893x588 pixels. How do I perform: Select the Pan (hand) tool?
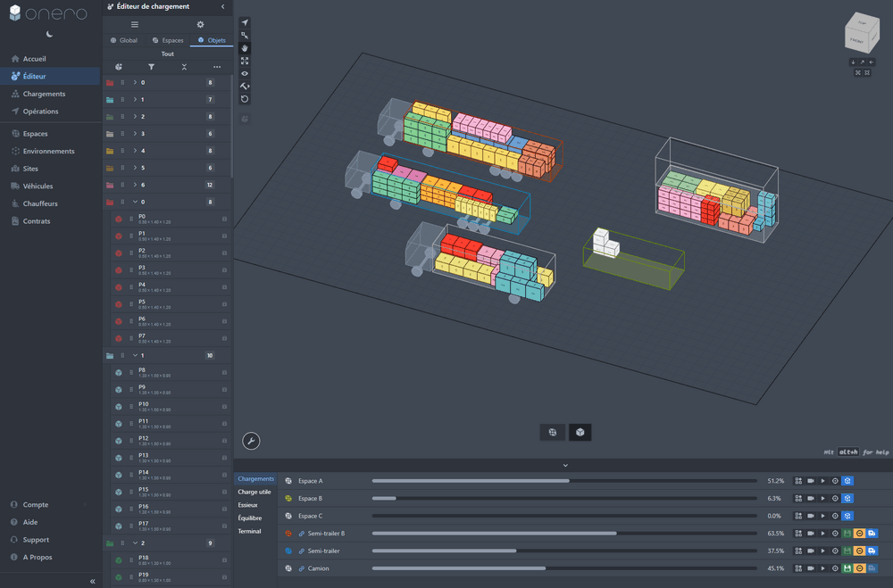coord(245,48)
